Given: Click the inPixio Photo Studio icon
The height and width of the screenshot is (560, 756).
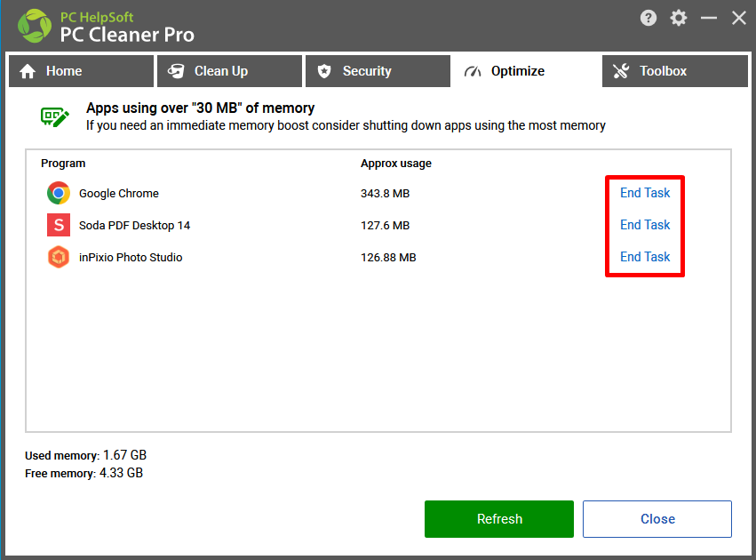Looking at the screenshot, I should click(59, 257).
